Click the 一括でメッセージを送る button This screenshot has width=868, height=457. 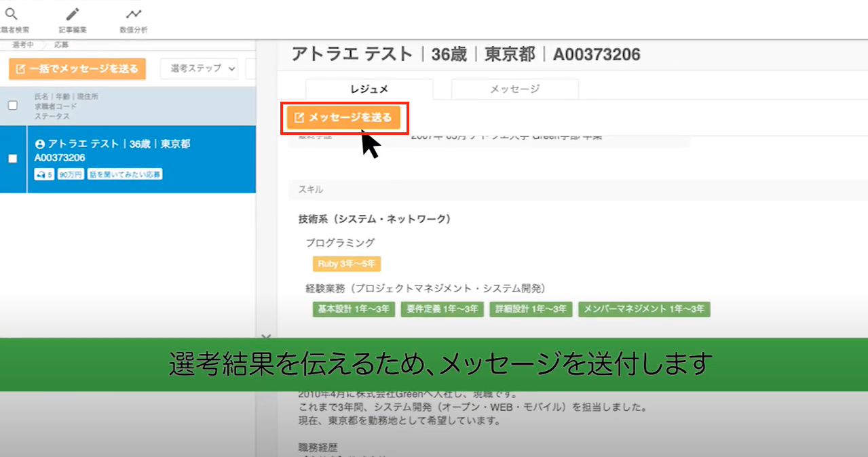[x=77, y=68]
